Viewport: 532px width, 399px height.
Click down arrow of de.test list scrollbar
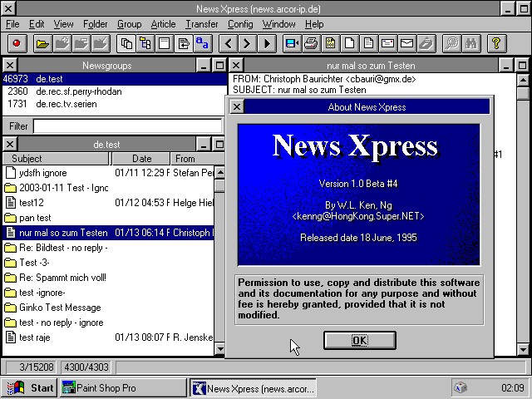[219, 348]
